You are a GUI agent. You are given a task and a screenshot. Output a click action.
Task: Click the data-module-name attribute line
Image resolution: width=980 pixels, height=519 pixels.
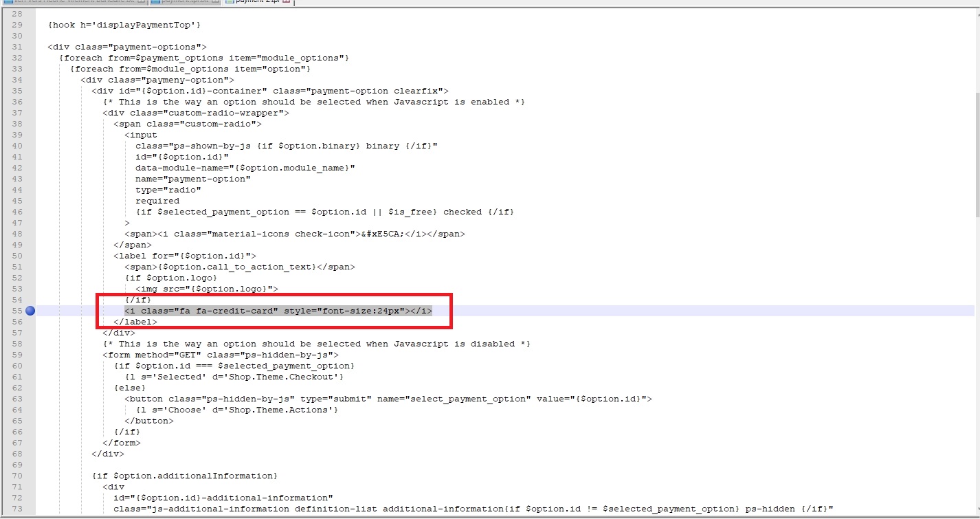(x=245, y=168)
